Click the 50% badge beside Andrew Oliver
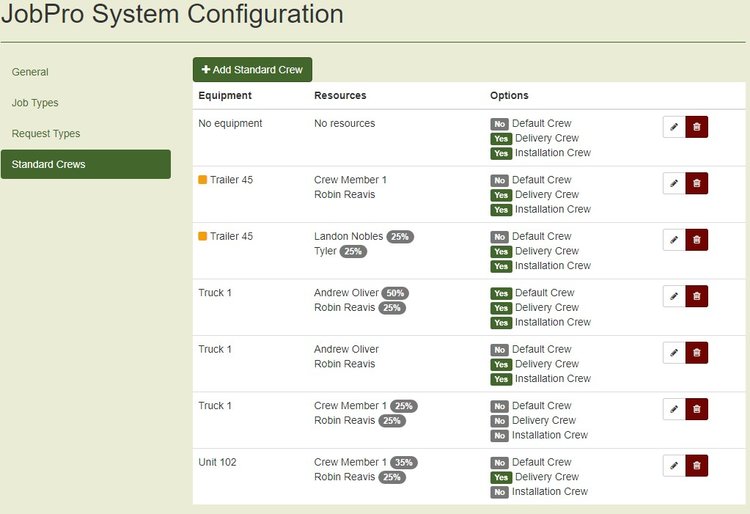 pos(396,294)
